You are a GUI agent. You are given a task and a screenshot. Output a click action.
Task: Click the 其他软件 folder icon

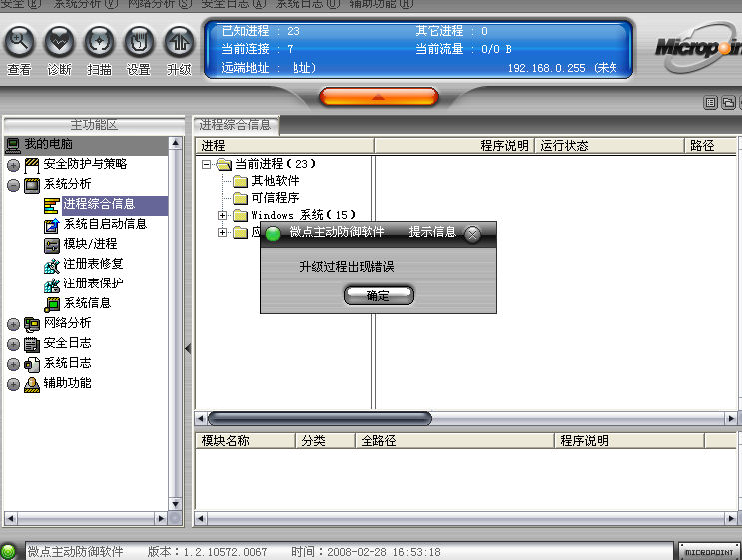pyautogui.click(x=241, y=181)
